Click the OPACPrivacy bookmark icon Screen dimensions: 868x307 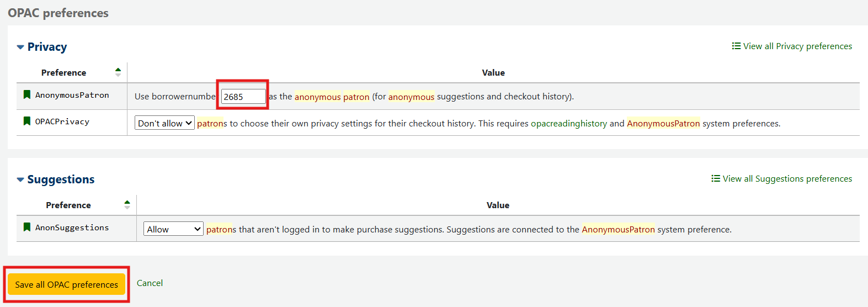[26, 121]
